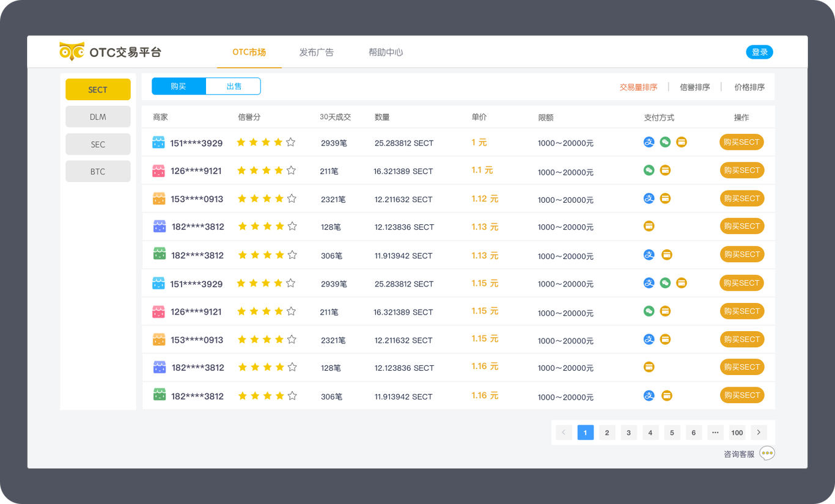The image size is (835, 504).
Task: Go to page 4 in pagination
Action: [650, 433]
